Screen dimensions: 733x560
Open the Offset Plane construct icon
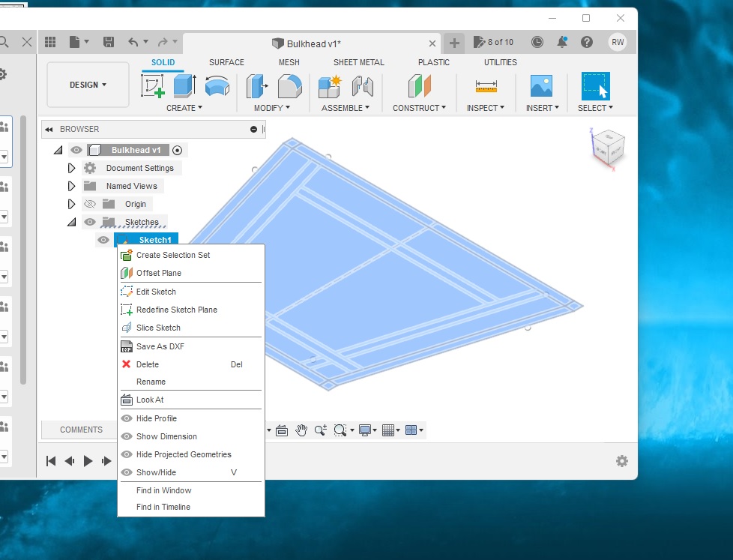pos(420,86)
